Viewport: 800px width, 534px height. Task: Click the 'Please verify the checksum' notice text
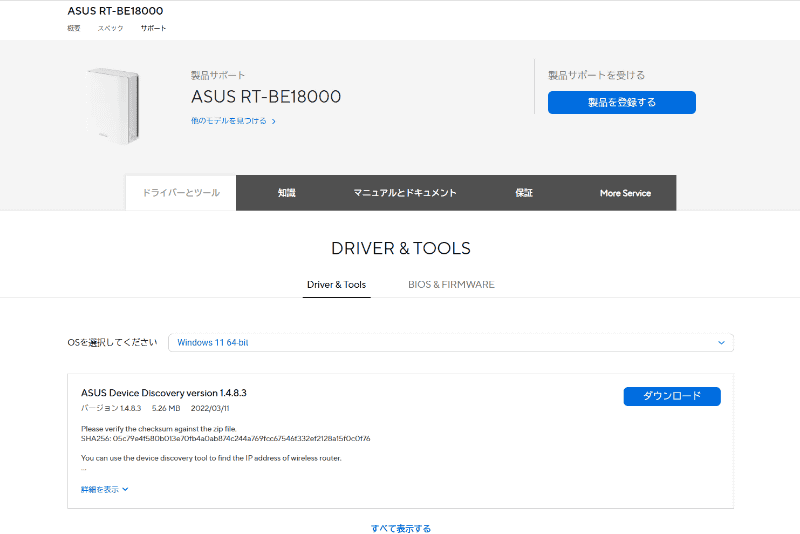(x=159, y=429)
